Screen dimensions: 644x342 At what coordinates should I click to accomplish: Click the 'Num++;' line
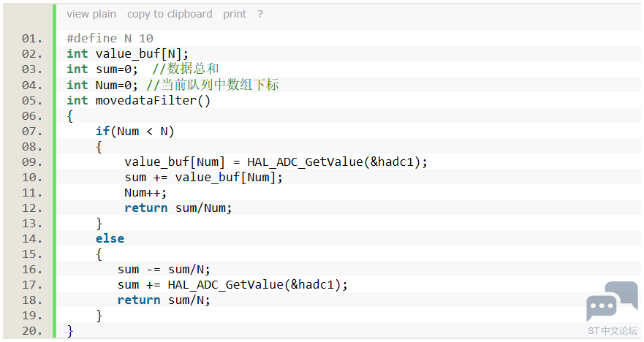(x=145, y=192)
